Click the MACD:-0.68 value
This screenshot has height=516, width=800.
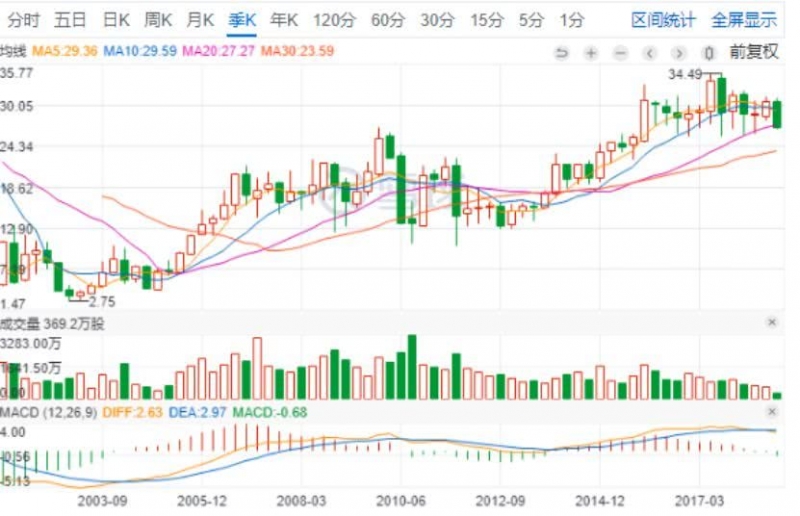point(270,412)
